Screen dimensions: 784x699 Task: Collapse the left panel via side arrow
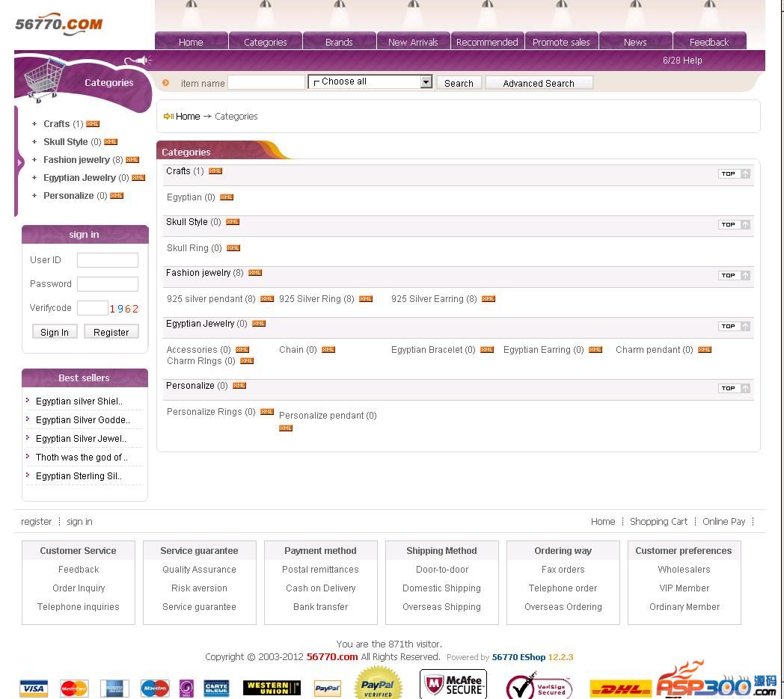pos(19,162)
